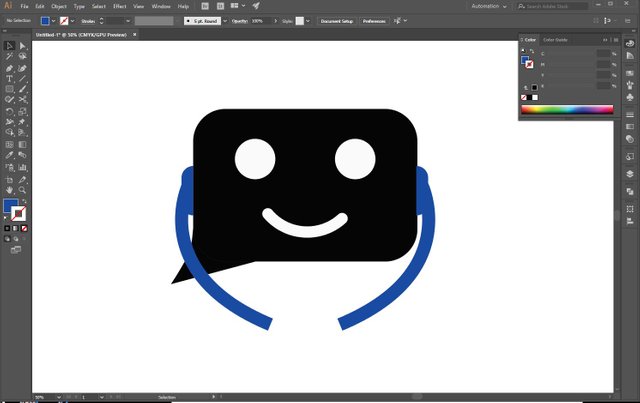
Task: Open the stroke color dropdown in control bar
Action: [x=73, y=20]
